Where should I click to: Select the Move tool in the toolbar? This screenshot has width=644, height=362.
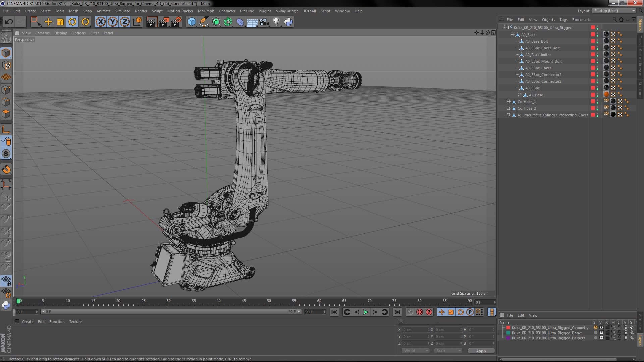(x=48, y=22)
